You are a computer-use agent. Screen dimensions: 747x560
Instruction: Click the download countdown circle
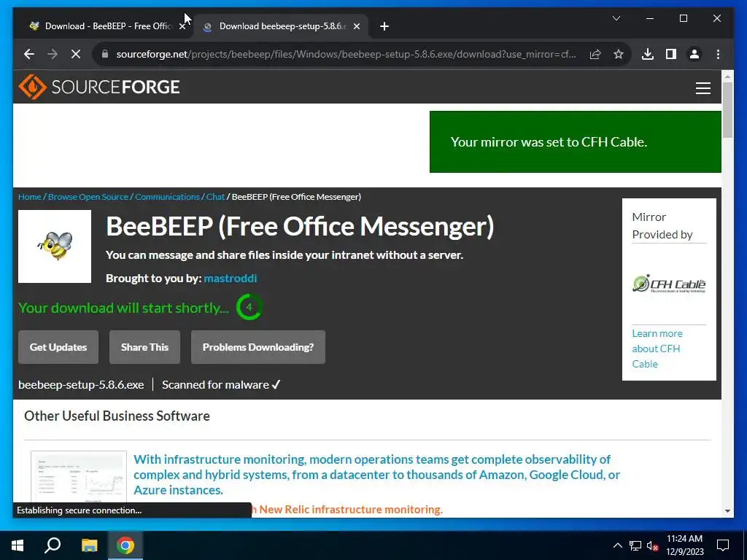tap(249, 307)
